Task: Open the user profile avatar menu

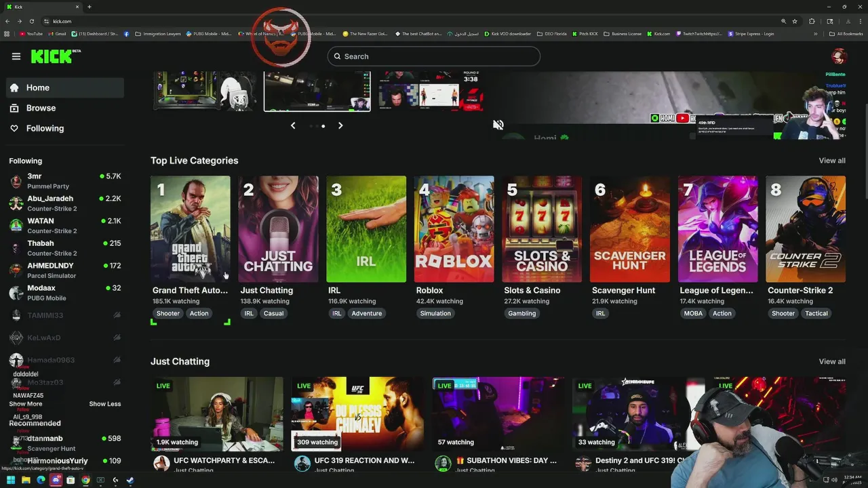Action: 839,56
